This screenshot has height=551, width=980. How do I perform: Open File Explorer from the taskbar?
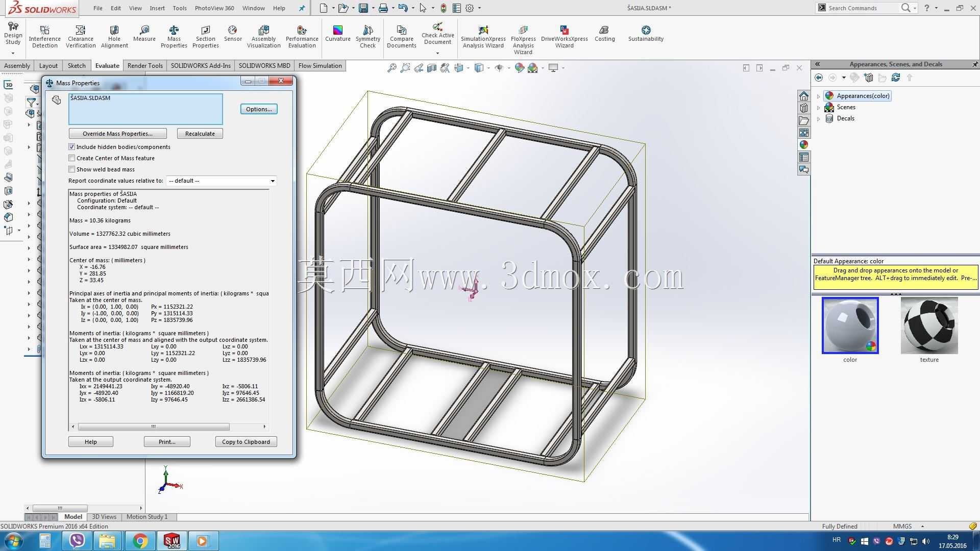pyautogui.click(x=107, y=541)
